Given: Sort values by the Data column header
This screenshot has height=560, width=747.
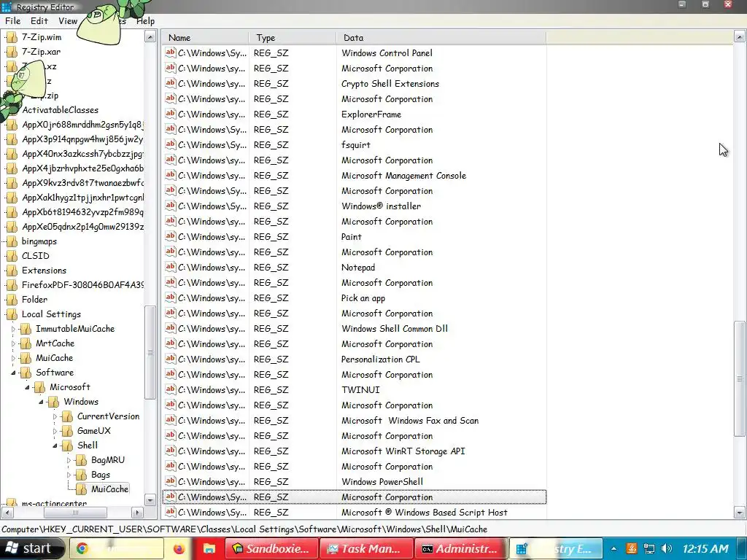Looking at the screenshot, I should [x=441, y=38].
